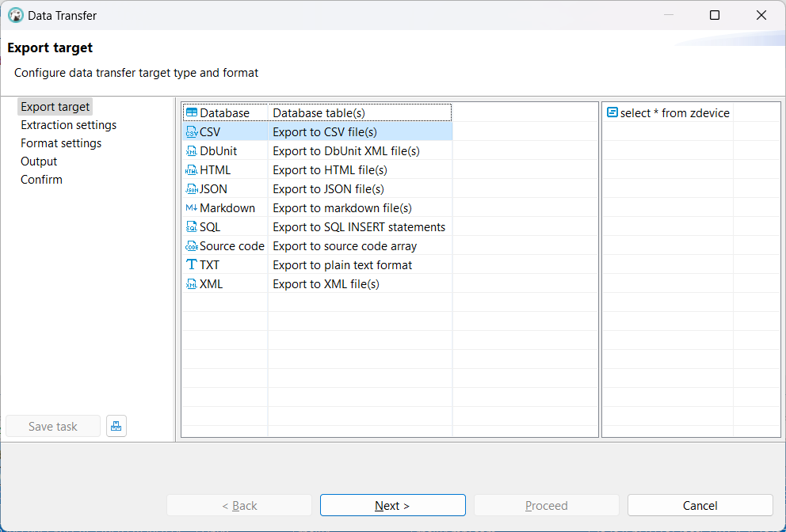Select the Markdown format icon

(x=191, y=208)
